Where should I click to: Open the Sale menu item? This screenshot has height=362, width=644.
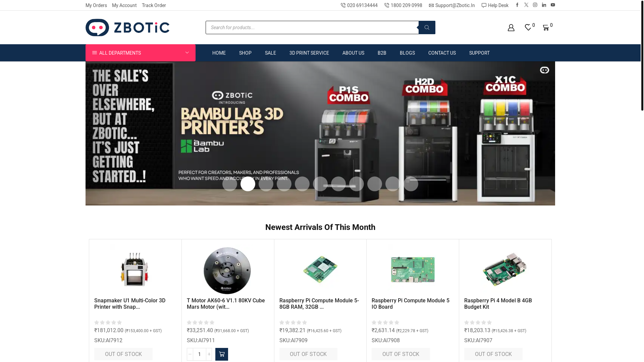(x=270, y=53)
